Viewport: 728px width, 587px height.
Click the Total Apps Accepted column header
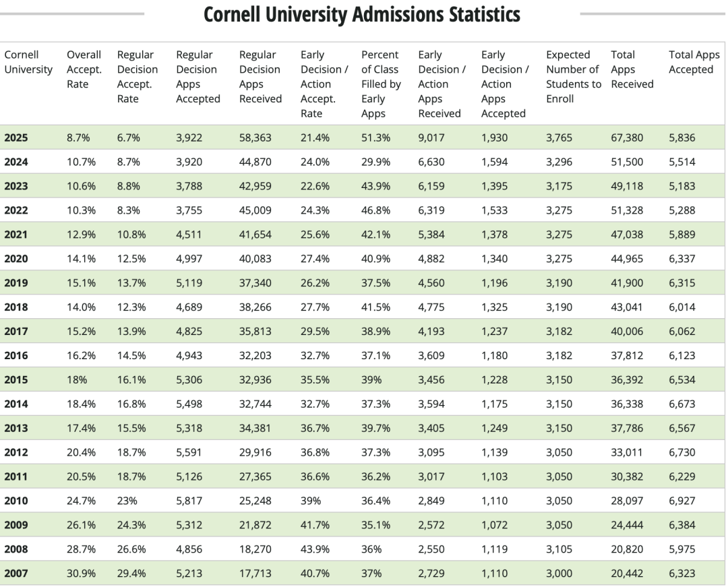coord(694,61)
